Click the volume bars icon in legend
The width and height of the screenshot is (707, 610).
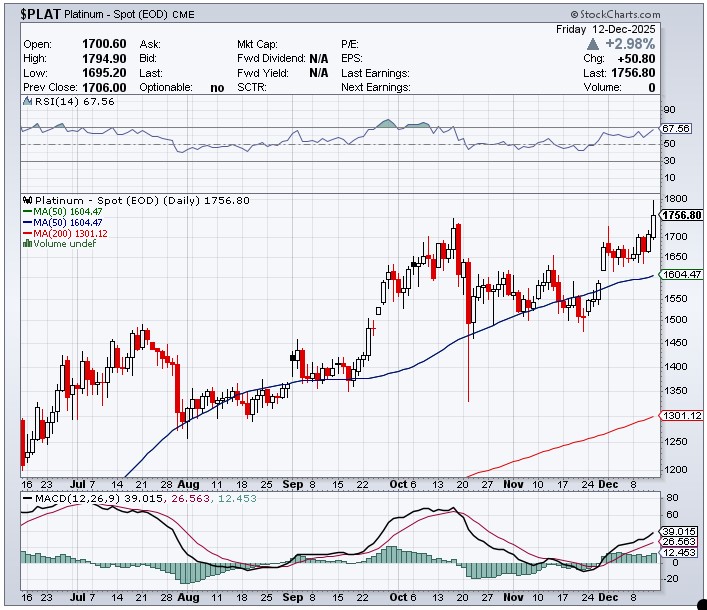[26, 244]
